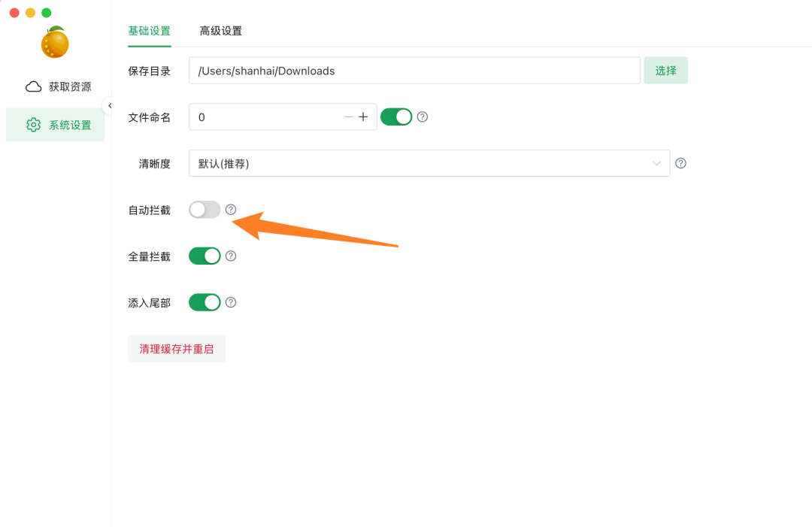Click the help icon next to 清晰度 dropdown
The image size is (812, 527).
(680, 163)
